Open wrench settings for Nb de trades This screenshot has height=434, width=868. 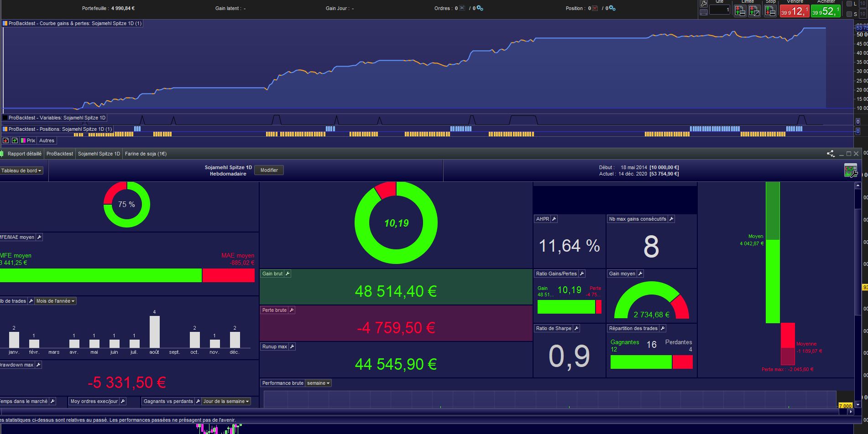pyautogui.click(x=31, y=301)
